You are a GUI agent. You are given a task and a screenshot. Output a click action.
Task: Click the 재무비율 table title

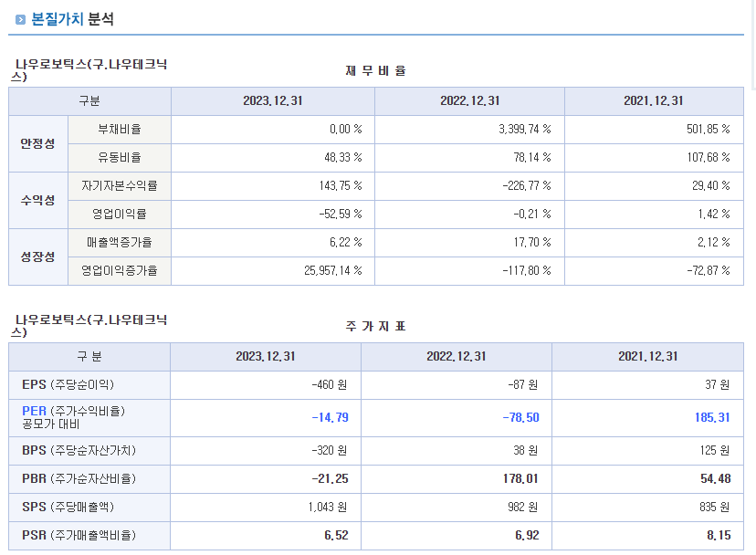(x=375, y=71)
